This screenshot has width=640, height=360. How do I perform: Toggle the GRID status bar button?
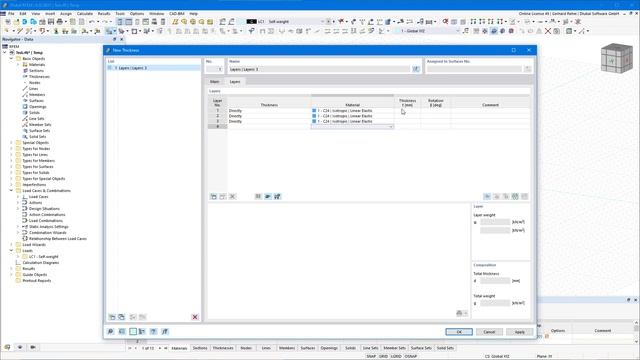click(383, 356)
